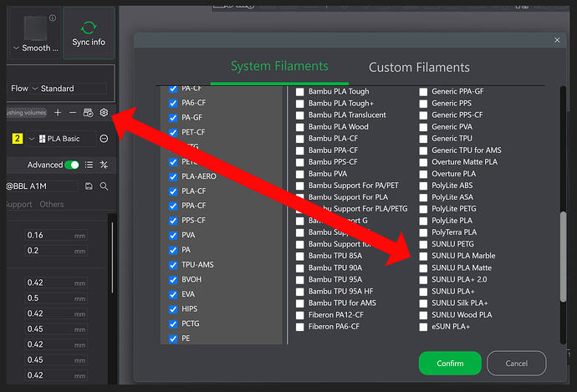Remove a filament with the minus icon
The width and height of the screenshot is (577, 392).
pyautogui.click(x=73, y=113)
